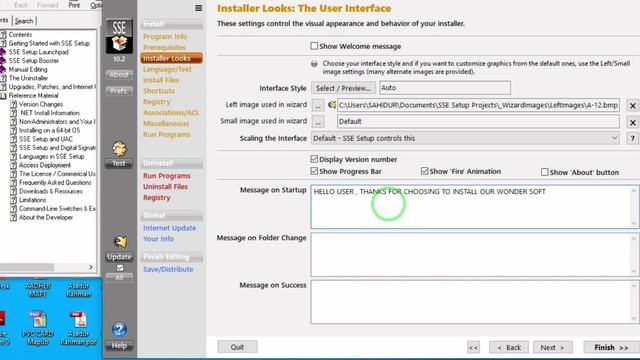Image resolution: width=640 pixels, height=360 pixels.
Task: Enable Show 'About' button checkbox
Action: coord(544,172)
